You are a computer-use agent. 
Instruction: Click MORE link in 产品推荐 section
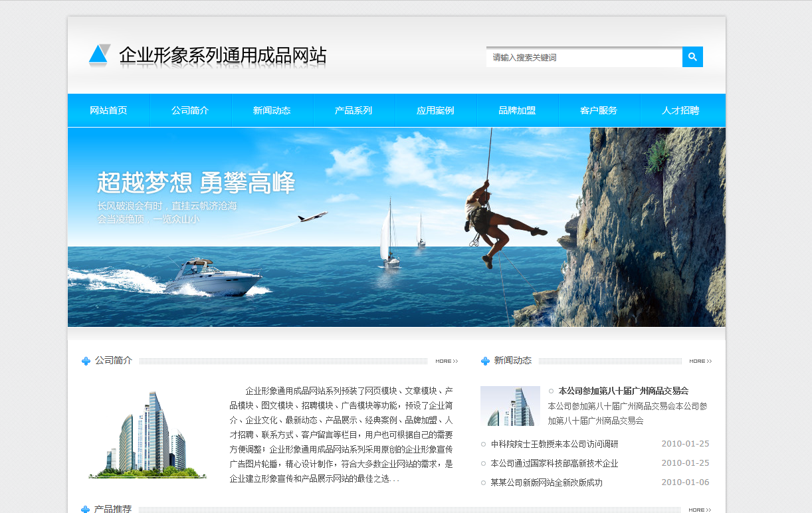pyautogui.click(x=700, y=510)
